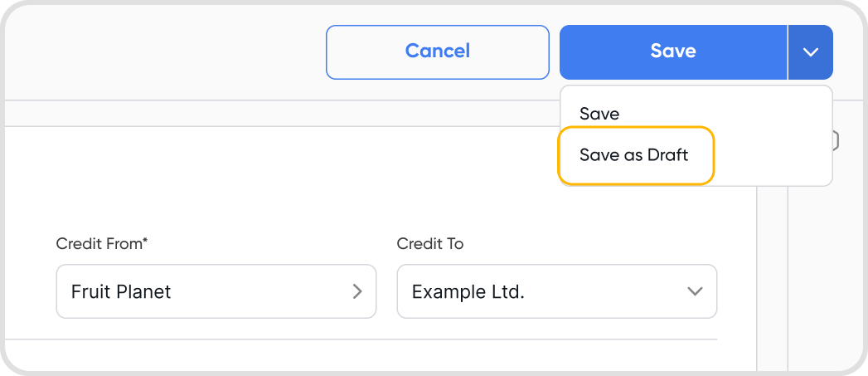Image resolution: width=868 pixels, height=376 pixels.
Task: Click the Fruit Planet text
Action: click(x=121, y=291)
